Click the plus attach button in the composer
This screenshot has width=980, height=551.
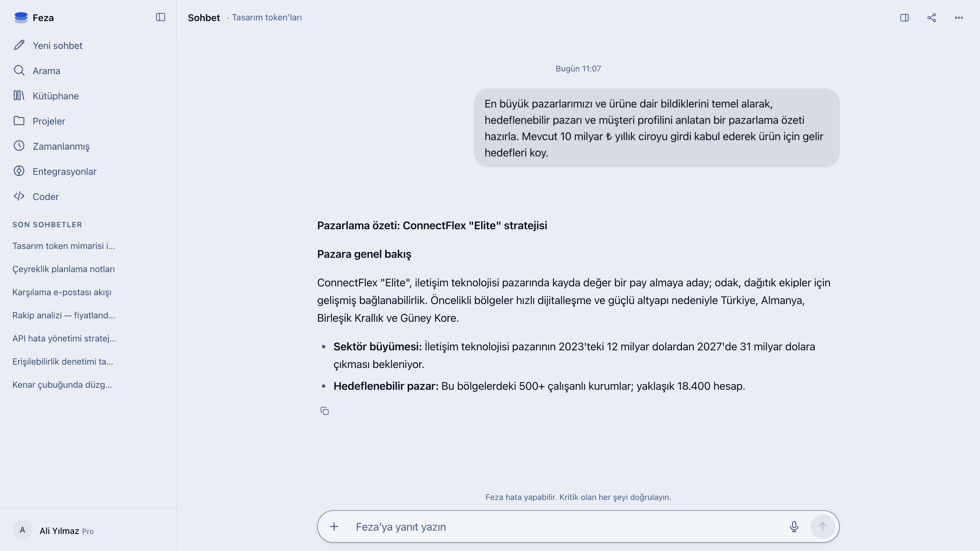334,526
